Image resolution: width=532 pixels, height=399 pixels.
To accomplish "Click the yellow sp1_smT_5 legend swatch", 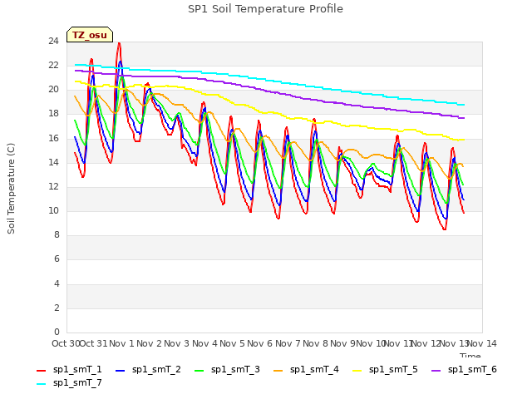I will pyautogui.click(x=357, y=371).
